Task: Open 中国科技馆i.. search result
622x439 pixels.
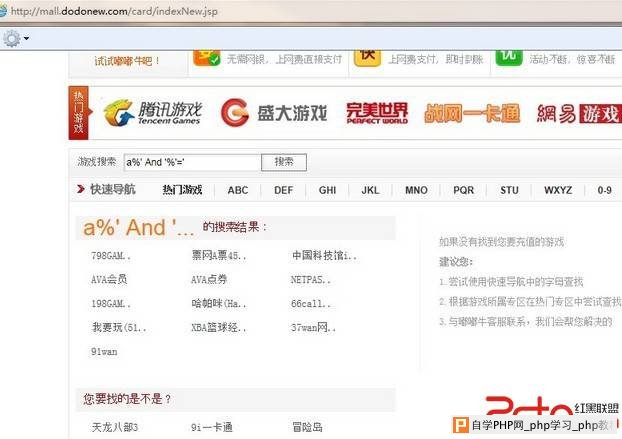Action: coord(324,256)
